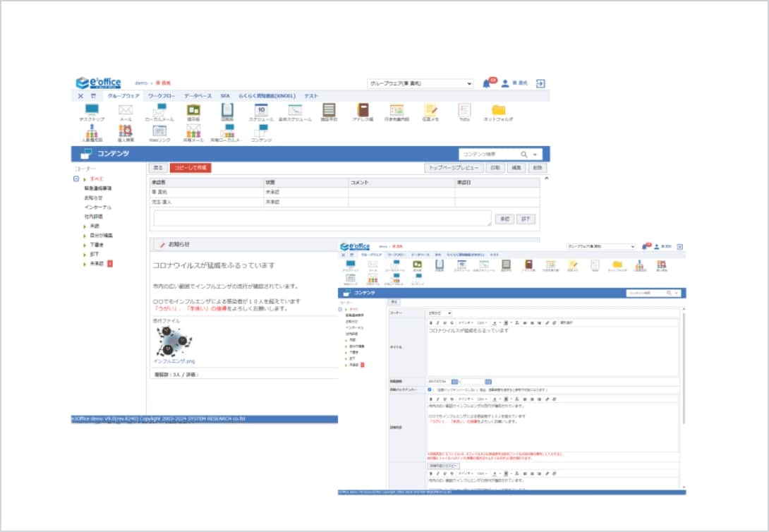
Task: Select 未承認 in the large window's sidebar tree
Action: coord(97,263)
